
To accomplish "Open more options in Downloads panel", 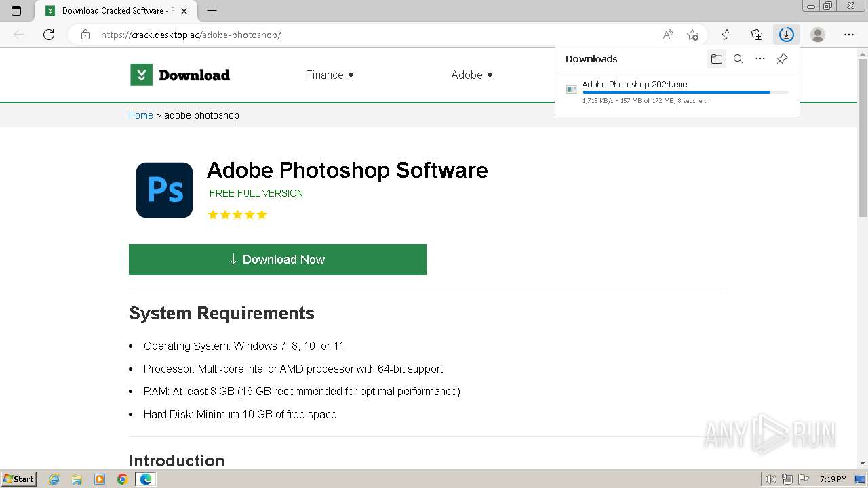I will point(760,59).
